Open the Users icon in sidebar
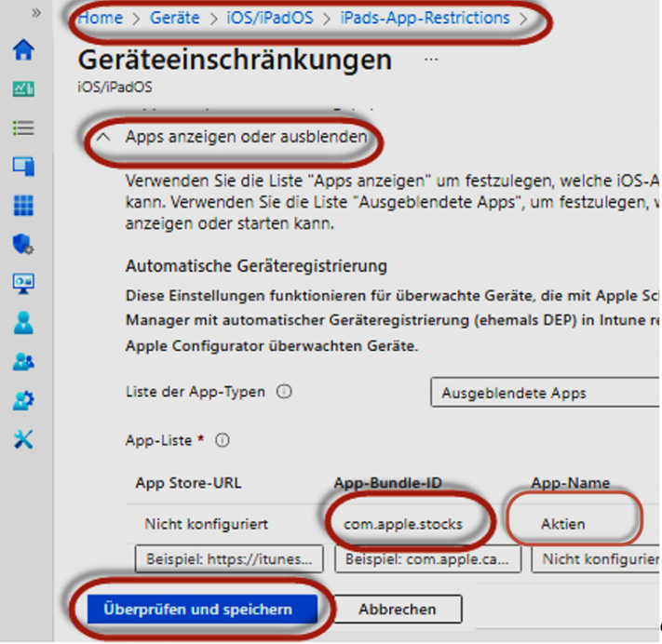Viewport: 662px width, 644px height. pyautogui.click(x=23, y=323)
